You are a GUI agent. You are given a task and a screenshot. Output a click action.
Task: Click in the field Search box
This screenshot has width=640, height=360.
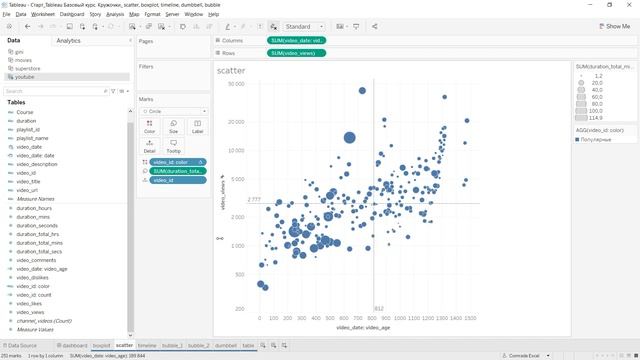click(x=56, y=91)
